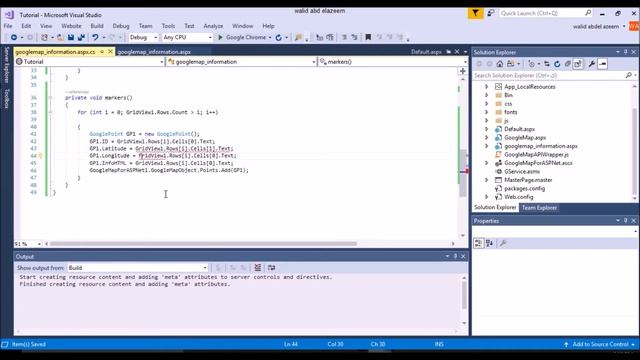Open the Debug configuration dropdown
The height and width of the screenshot is (360, 640).
tap(143, 38)
